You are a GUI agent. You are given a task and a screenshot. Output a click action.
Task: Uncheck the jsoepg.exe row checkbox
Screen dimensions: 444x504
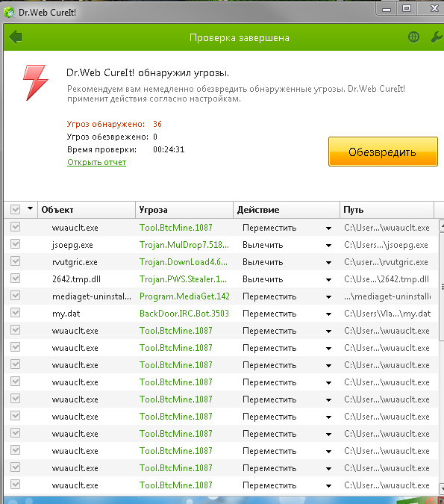click(x=15, y=244)
